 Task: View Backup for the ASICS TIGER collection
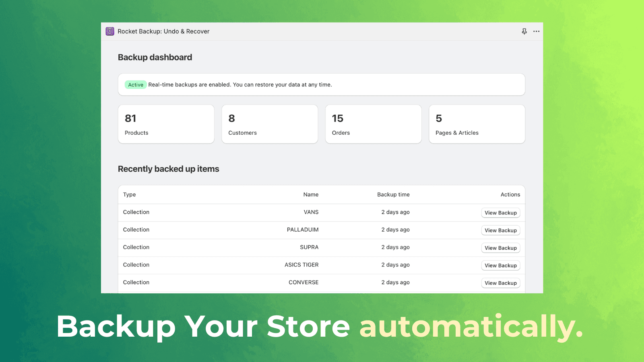click(501, 265)
